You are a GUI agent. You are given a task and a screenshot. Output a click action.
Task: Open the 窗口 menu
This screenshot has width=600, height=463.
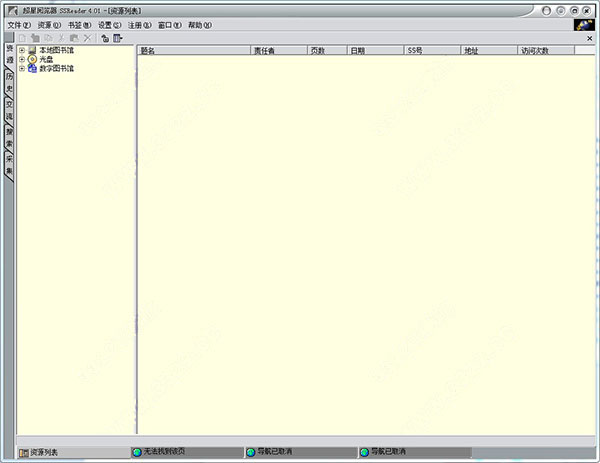(170, 25)
